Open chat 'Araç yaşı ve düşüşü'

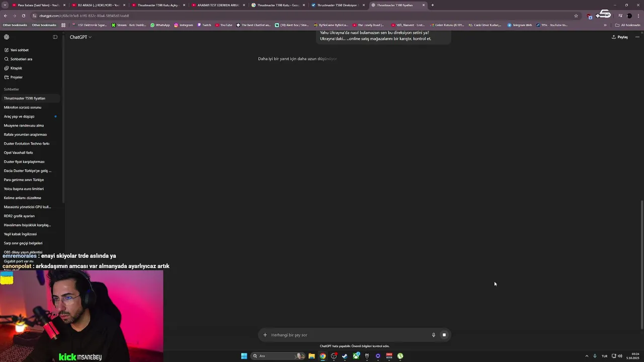(30, 116)
